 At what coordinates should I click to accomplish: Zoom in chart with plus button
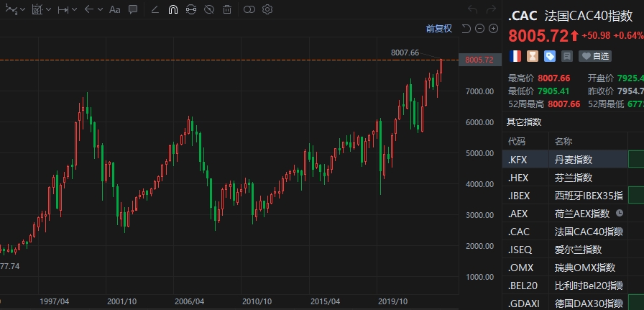coord(493,29)
